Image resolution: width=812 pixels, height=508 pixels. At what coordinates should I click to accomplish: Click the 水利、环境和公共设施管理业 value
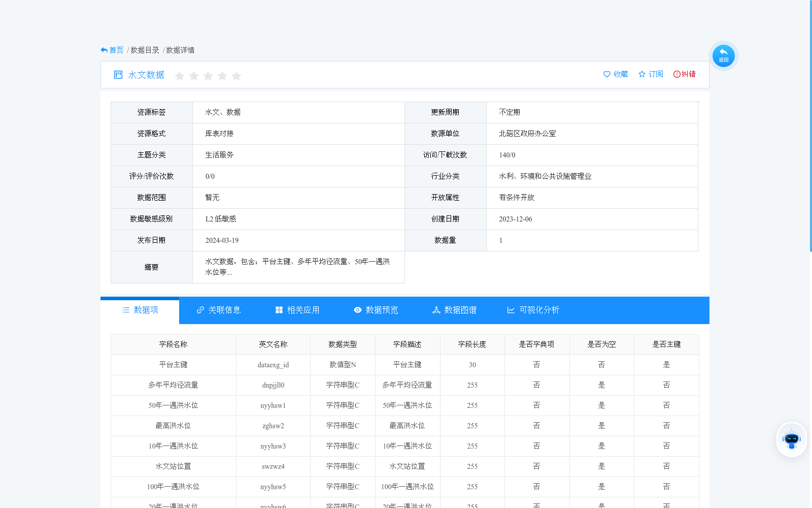click(545, 176)
